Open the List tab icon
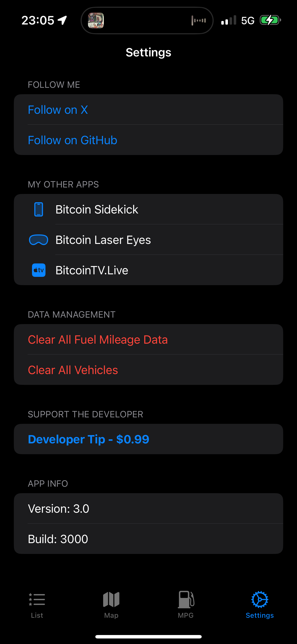The image size is (297, 644). point(37,600)
